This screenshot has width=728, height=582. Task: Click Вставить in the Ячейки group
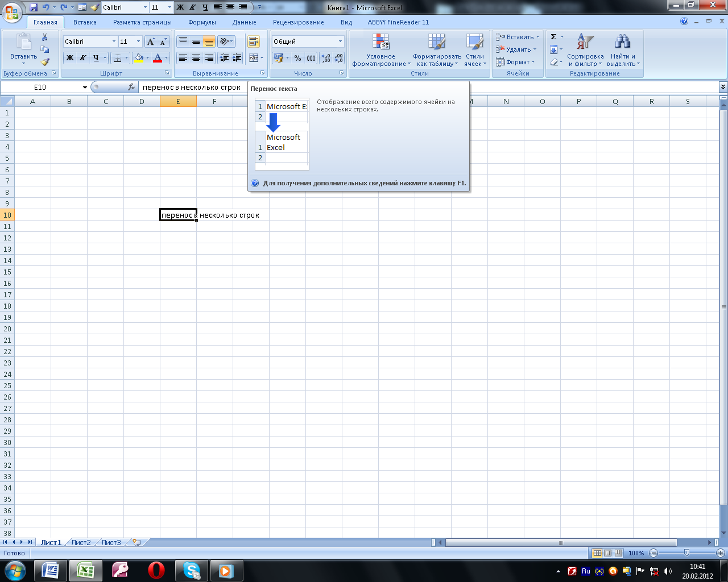pos(518,37)
